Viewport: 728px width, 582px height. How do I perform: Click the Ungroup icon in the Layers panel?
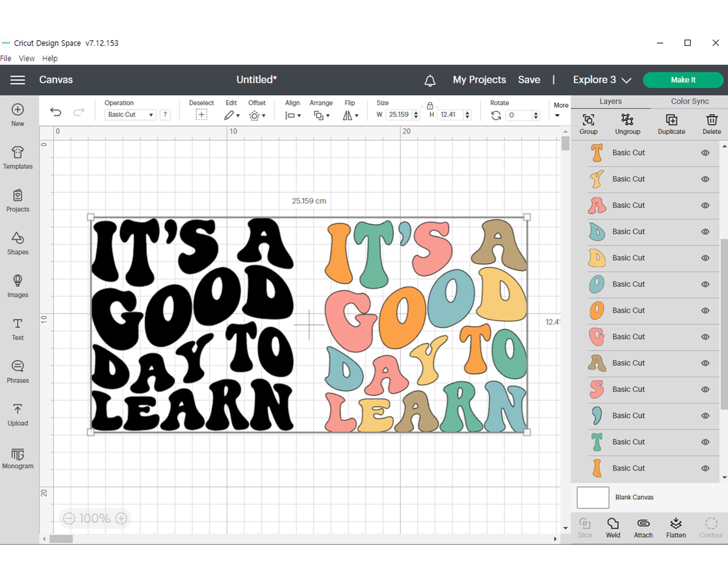[627, 123]
